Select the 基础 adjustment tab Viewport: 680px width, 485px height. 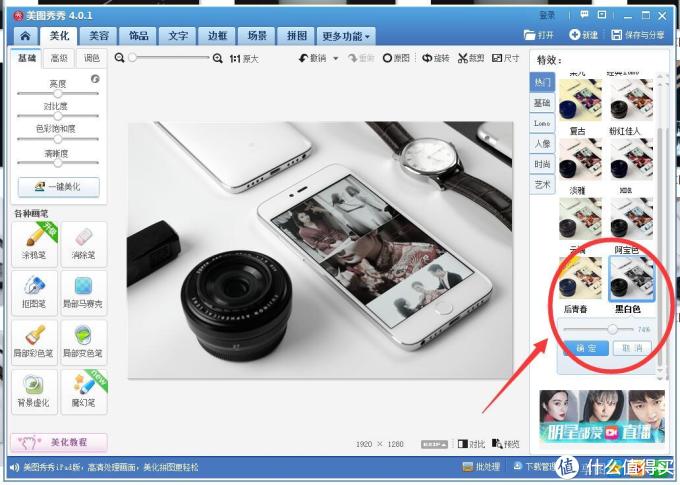tap(27, 58)
